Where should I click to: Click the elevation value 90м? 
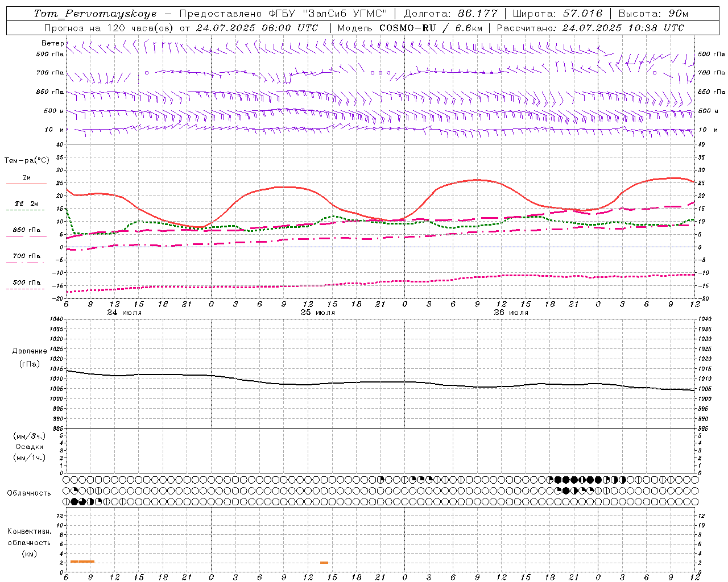point(678,14)
